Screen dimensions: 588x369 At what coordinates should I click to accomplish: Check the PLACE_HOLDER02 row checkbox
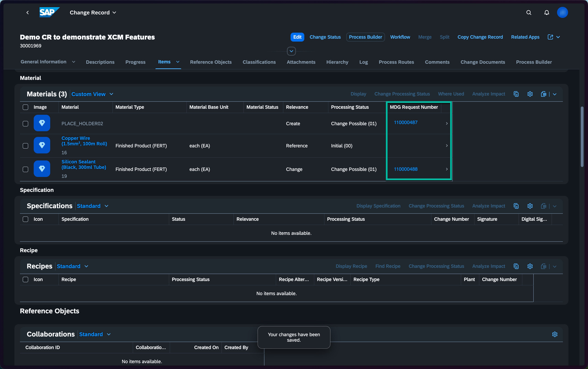pyautogui.click(x=25, y=124)
